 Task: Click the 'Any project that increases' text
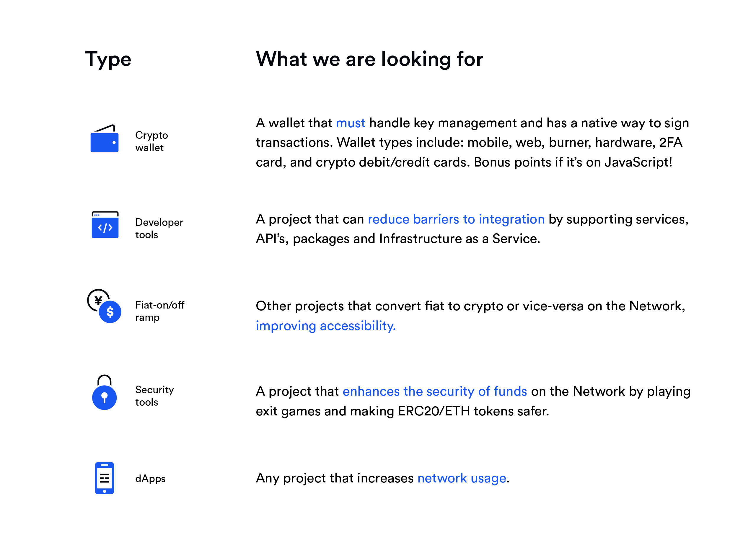coord(334,478)
